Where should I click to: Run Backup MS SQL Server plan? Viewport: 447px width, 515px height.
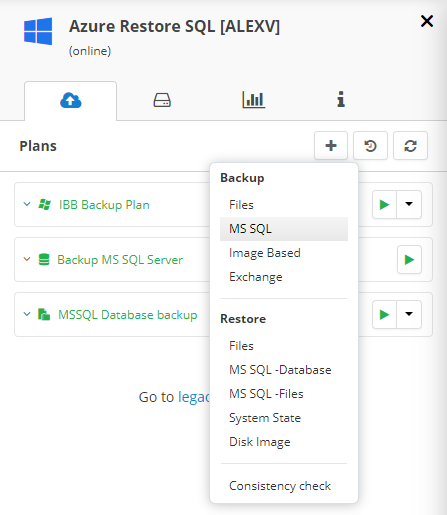click(409, 260)
